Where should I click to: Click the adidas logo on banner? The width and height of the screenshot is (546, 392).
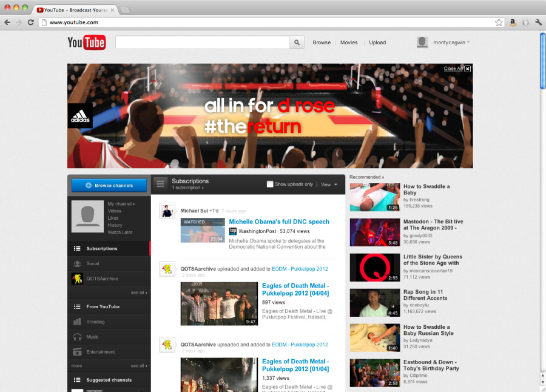coord(80,116)
